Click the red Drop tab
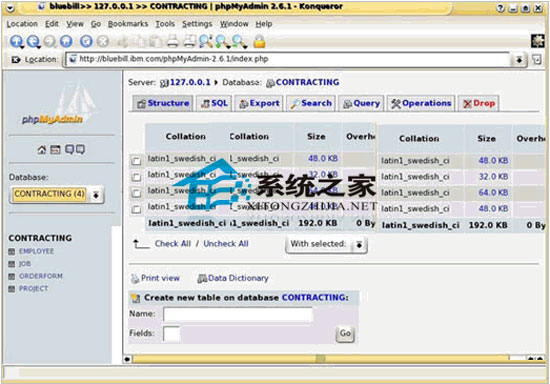Image resolution: width=550 pixels, height=384 pixels. tap(479, 103)
